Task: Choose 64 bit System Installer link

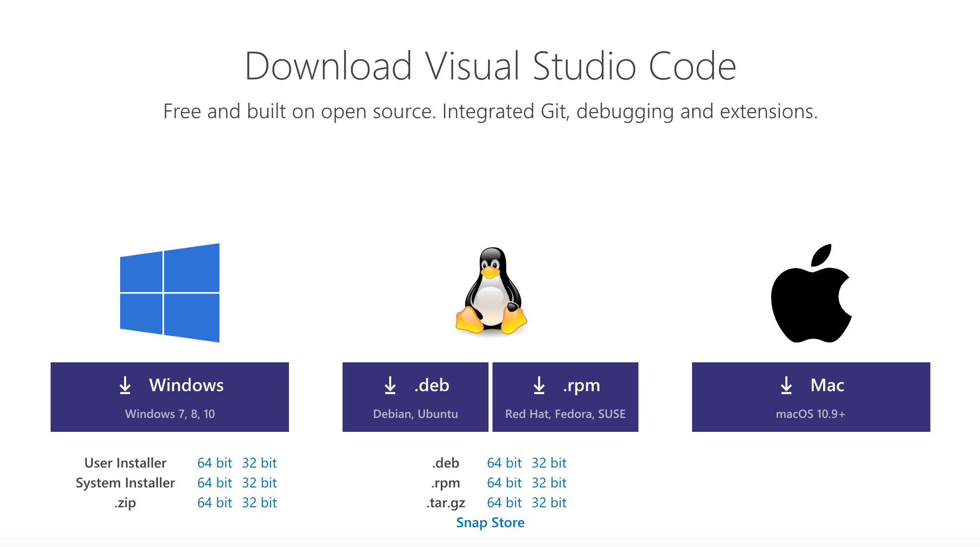Action: [214, 483]
